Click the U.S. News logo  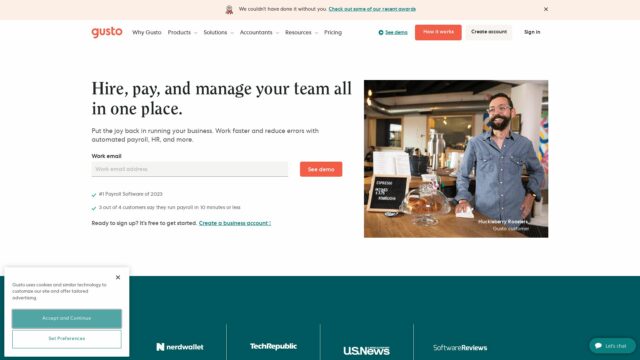point(367,350)
